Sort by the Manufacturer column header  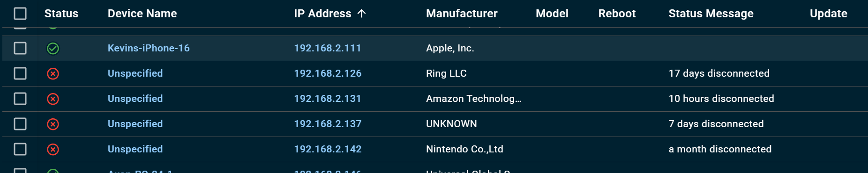[462, 14]
